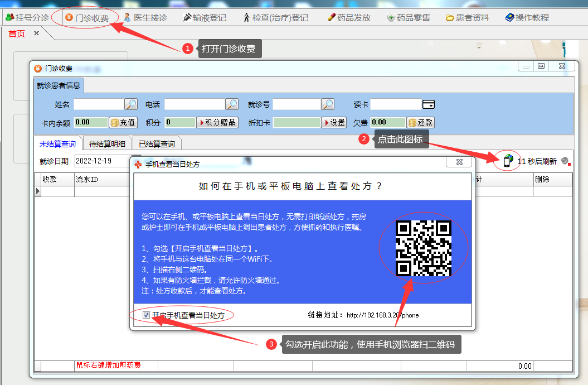Click the 充值 recharge button
Viewport: 588px width, 385px height.
pyautogui.click(x=123, y=123)
